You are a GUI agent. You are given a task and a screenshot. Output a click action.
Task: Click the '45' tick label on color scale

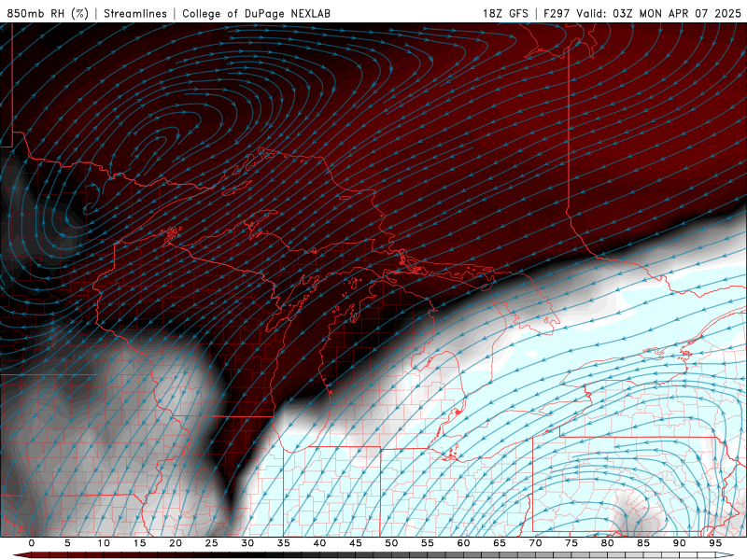click(355, 543)
